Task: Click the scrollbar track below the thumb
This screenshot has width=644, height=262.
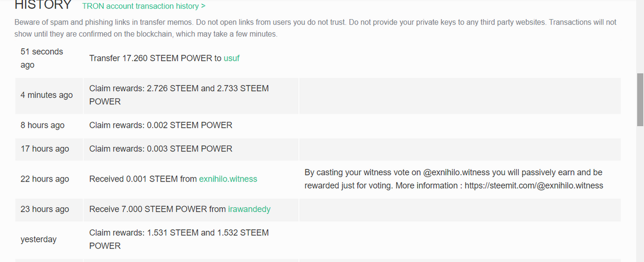Action: (640, 194)
